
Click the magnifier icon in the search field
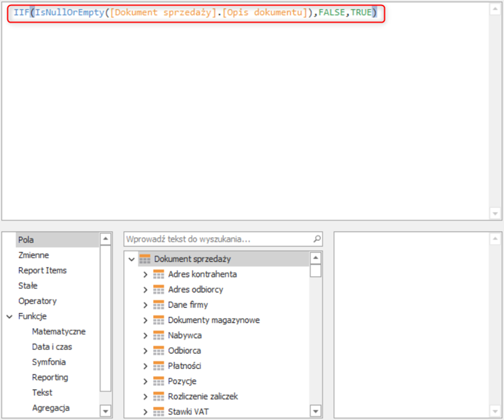[x=317, y=239]
